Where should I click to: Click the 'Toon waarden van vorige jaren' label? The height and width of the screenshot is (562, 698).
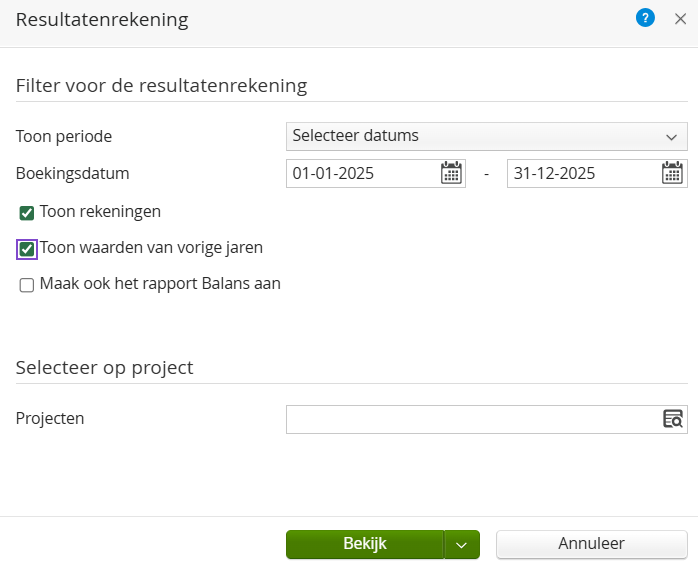pos(151,247)
